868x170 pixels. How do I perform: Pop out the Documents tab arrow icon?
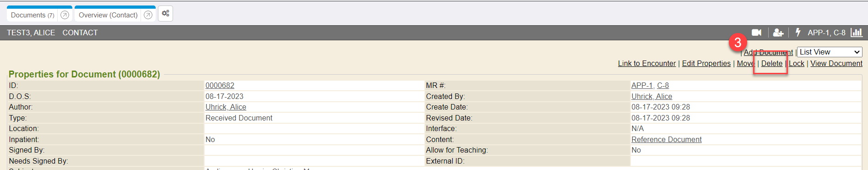tap(65, 15)
